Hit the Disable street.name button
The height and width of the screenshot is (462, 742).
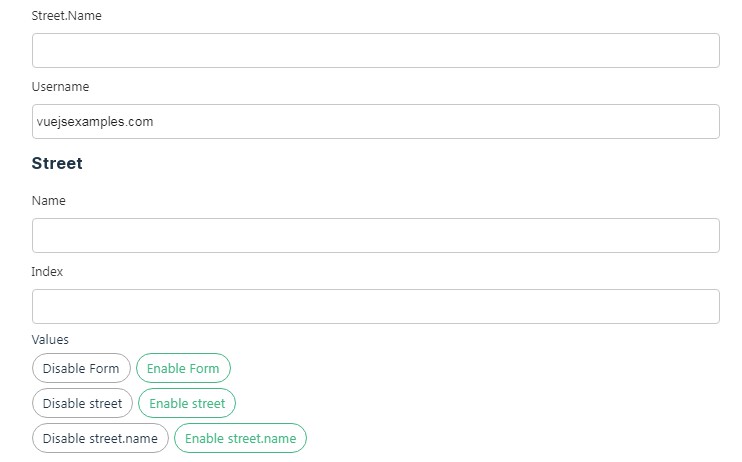pos(100,438)
